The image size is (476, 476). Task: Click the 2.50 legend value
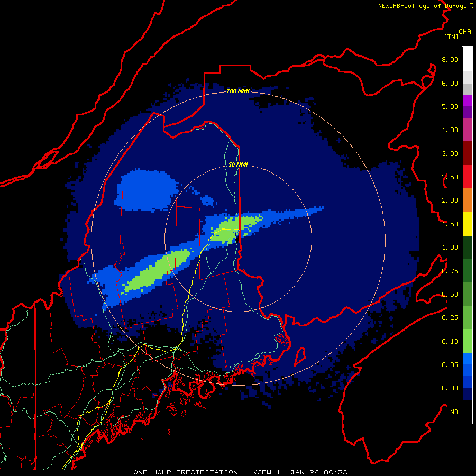coord(450,177)
